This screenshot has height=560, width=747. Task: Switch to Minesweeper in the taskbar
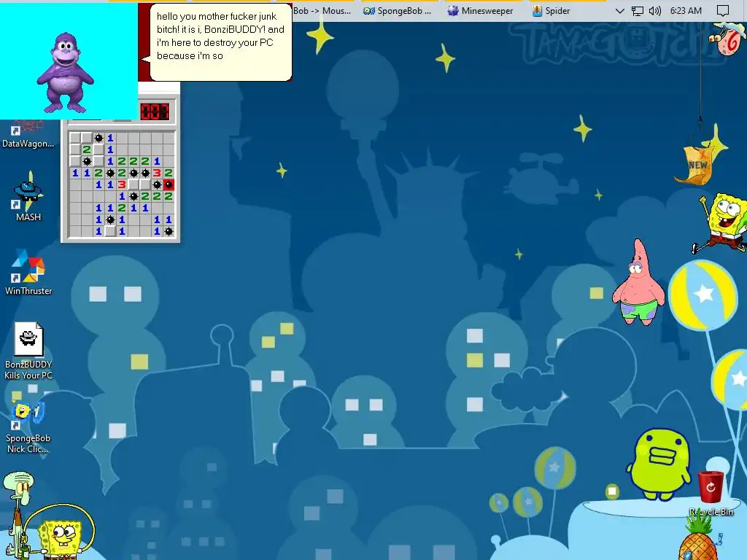[481, 10]
